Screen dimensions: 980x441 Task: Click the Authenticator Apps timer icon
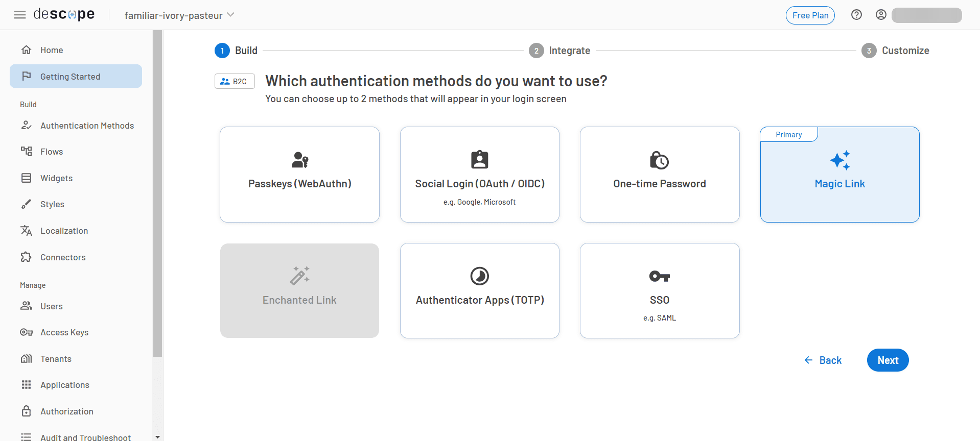[x=479, y=276]
